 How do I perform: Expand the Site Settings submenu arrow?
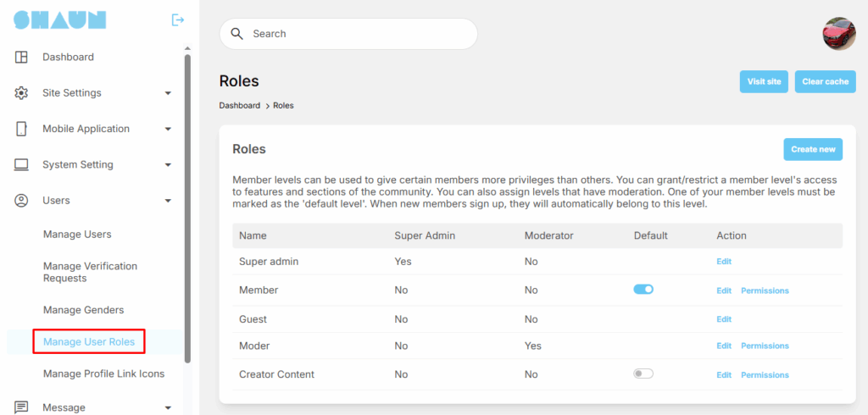(168, 93)
